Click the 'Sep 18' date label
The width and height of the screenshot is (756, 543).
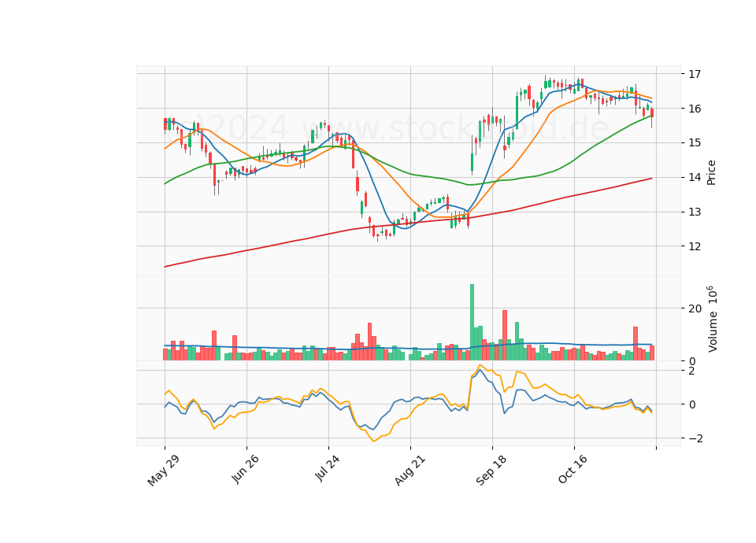pos(491,470)
